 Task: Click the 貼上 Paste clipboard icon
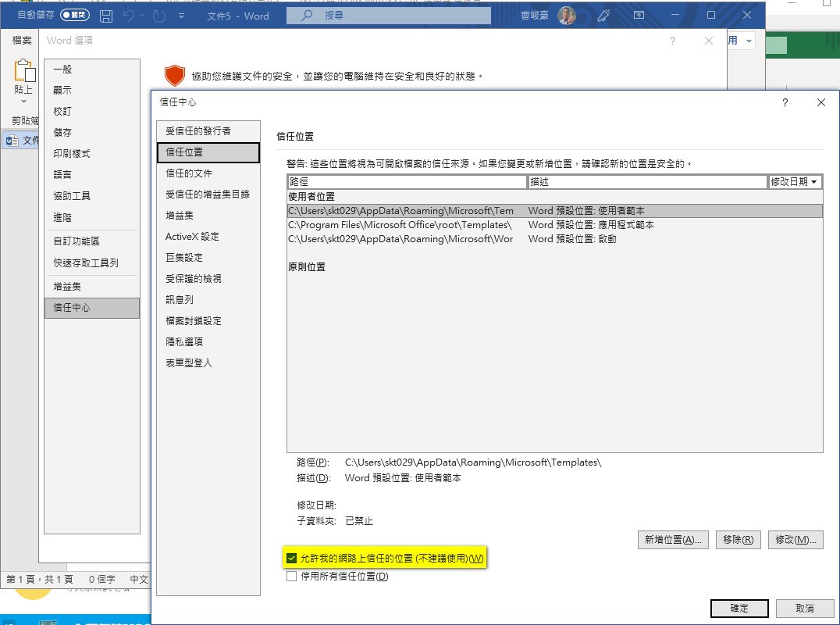click(24, 70)
